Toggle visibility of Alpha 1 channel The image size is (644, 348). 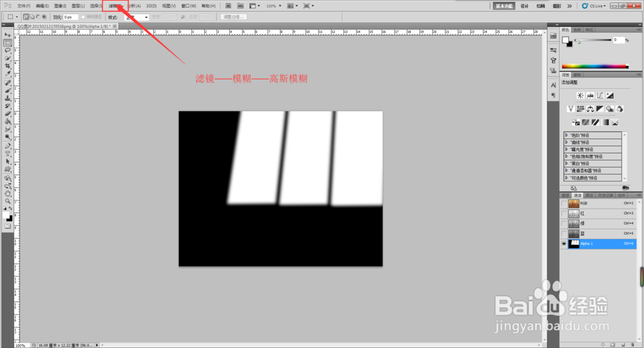point(564,244)
